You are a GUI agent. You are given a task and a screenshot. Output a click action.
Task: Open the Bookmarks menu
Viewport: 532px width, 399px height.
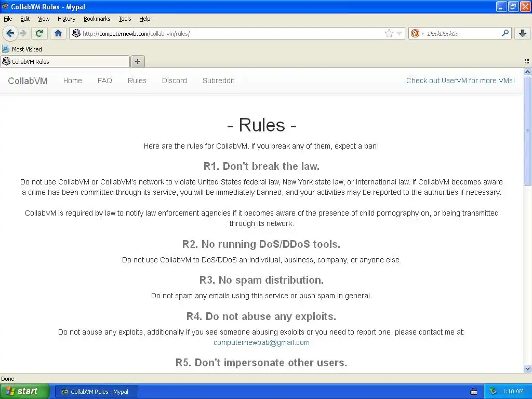[x=97, y=19]
